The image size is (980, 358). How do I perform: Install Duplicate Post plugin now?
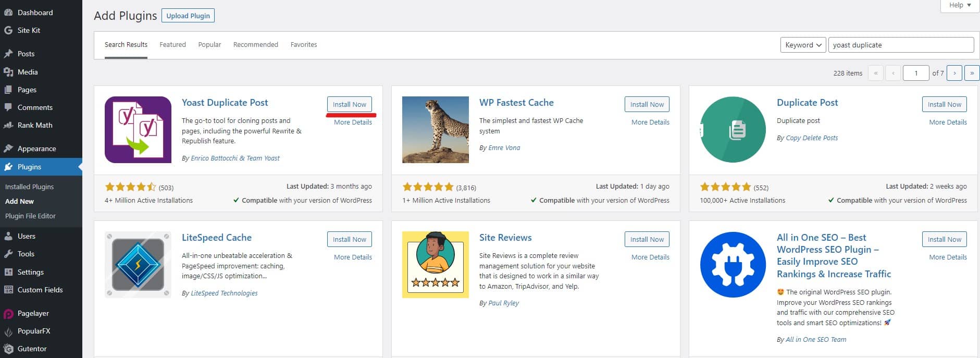pos(945,104)
